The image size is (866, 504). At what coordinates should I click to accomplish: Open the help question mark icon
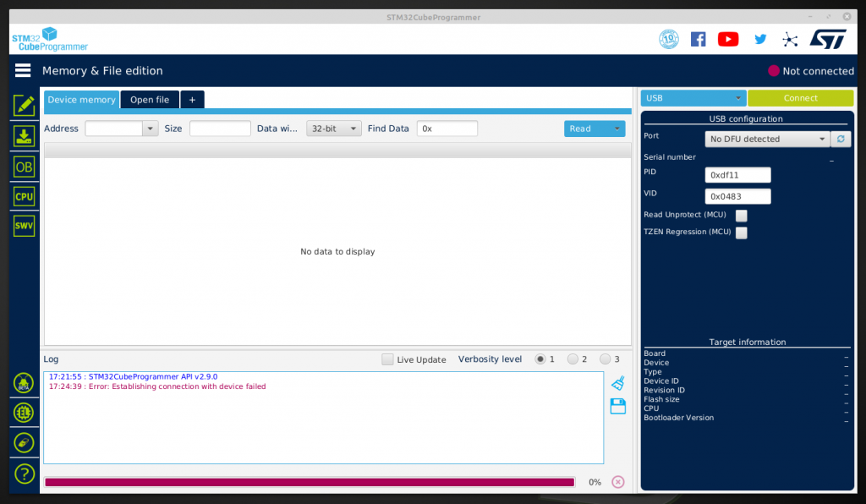tap(25, 473)
